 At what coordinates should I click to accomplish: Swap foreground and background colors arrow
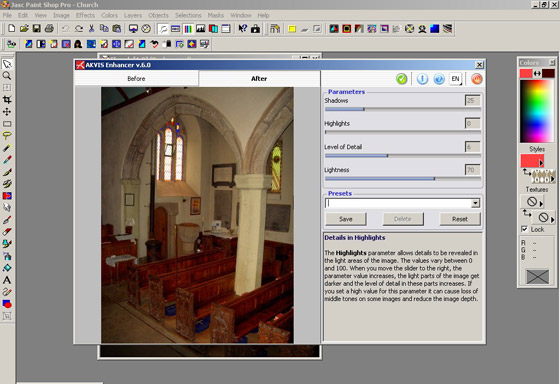tap(537, 73)
